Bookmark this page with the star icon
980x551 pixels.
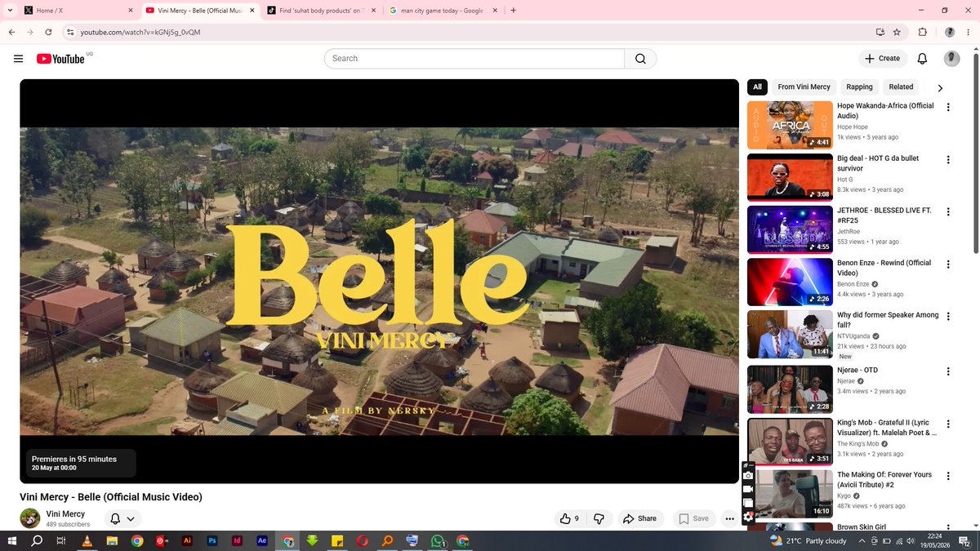point(897,32)
